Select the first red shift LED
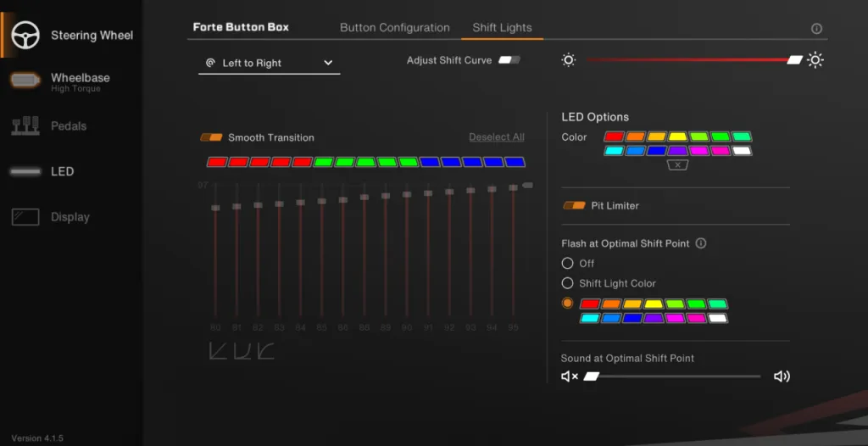868x446 pixels. coord(218,162)
